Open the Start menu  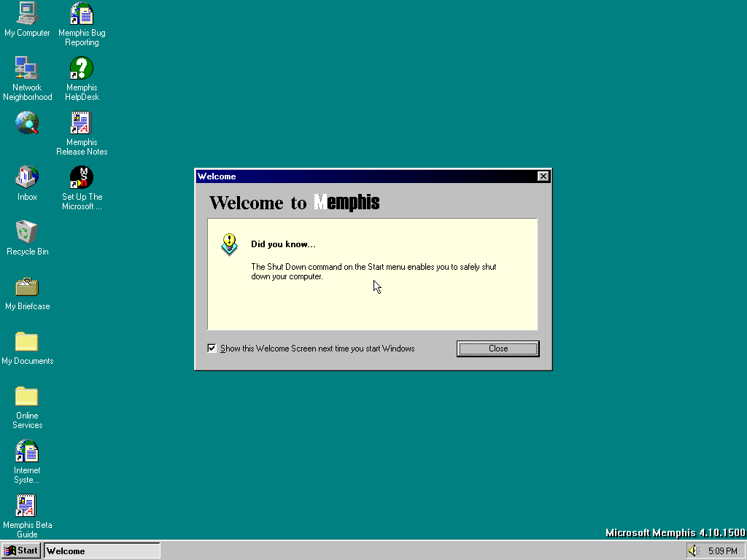21,551
